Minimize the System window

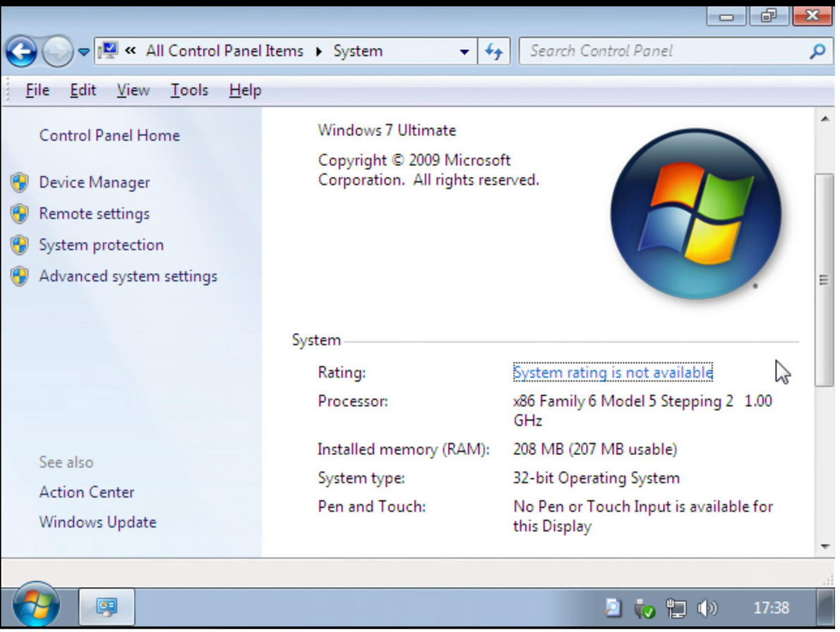pyautogui.click(x=726, y=16)
